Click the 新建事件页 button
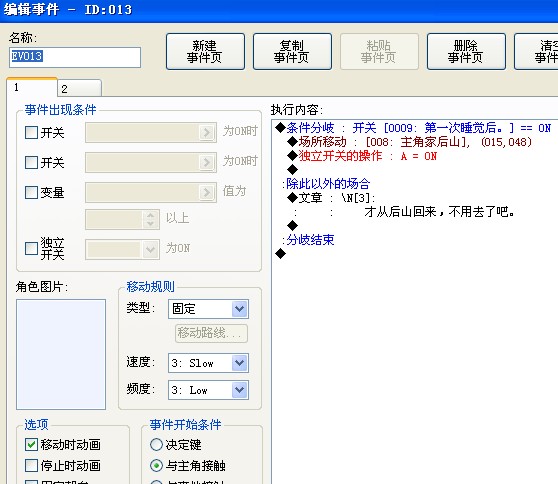 (205, 52)
